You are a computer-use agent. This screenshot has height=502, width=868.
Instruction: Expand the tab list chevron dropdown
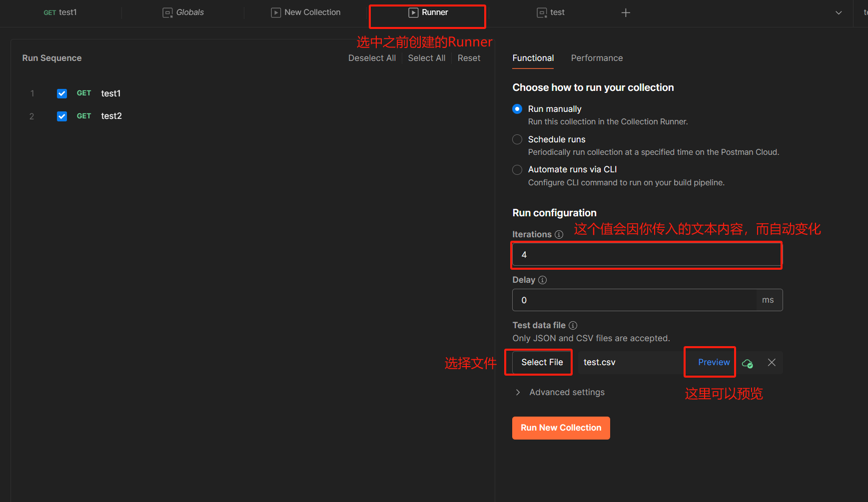tap(839, 12)
